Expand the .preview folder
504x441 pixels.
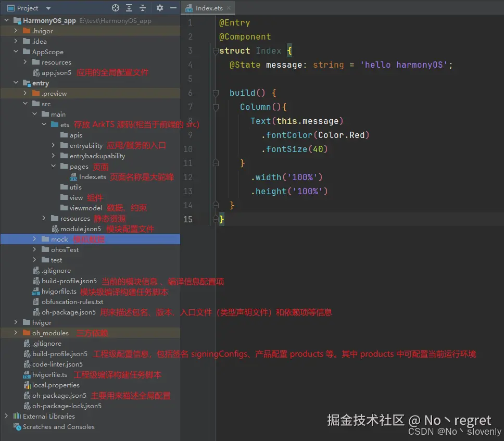click(x=25, y=93)
